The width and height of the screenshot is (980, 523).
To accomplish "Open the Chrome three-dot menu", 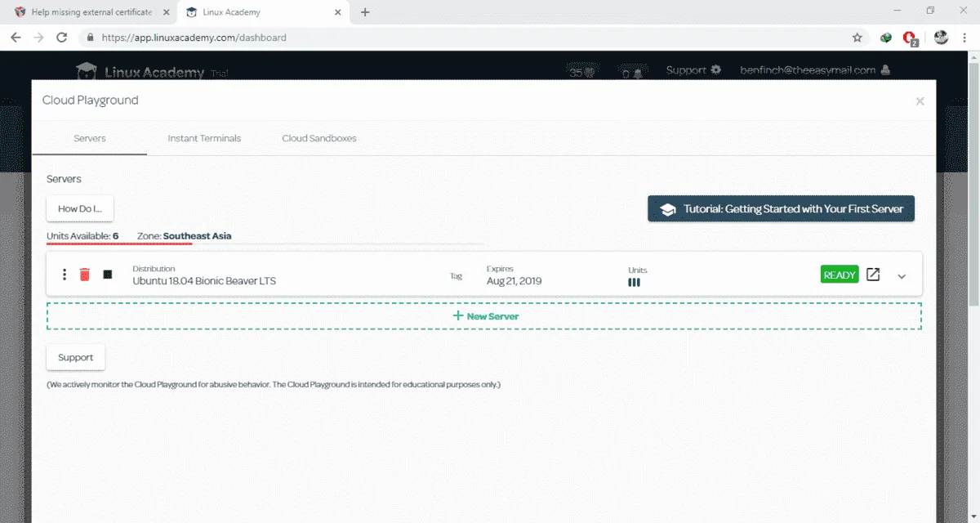I will click(964, 38).
